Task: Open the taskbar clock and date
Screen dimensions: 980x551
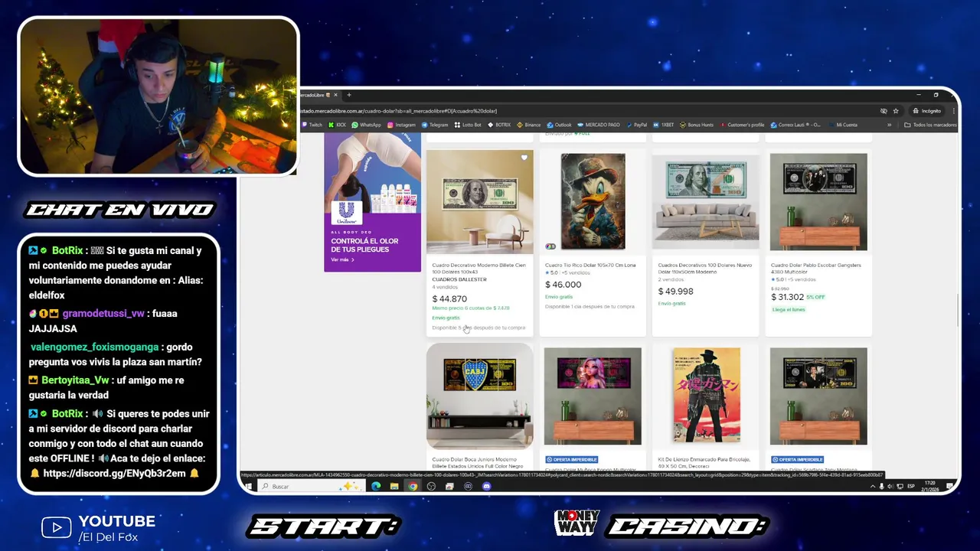Action: tap(930, 486)
